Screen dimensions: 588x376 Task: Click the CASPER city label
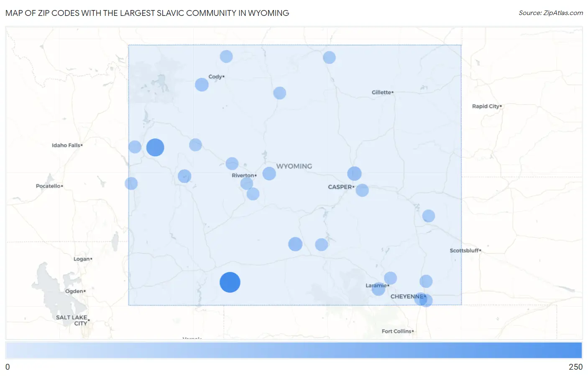click(x=341, y=187)
